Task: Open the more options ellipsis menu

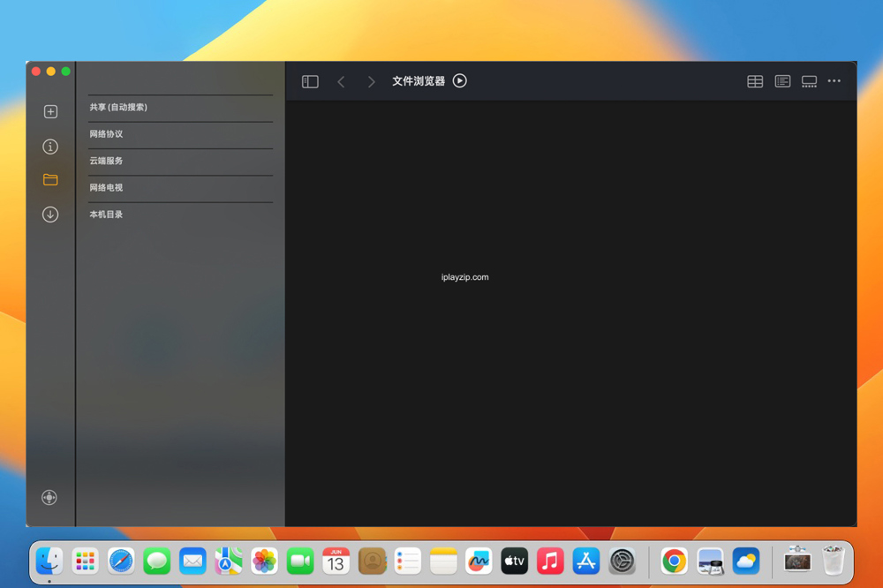Action: coord(834,80)
